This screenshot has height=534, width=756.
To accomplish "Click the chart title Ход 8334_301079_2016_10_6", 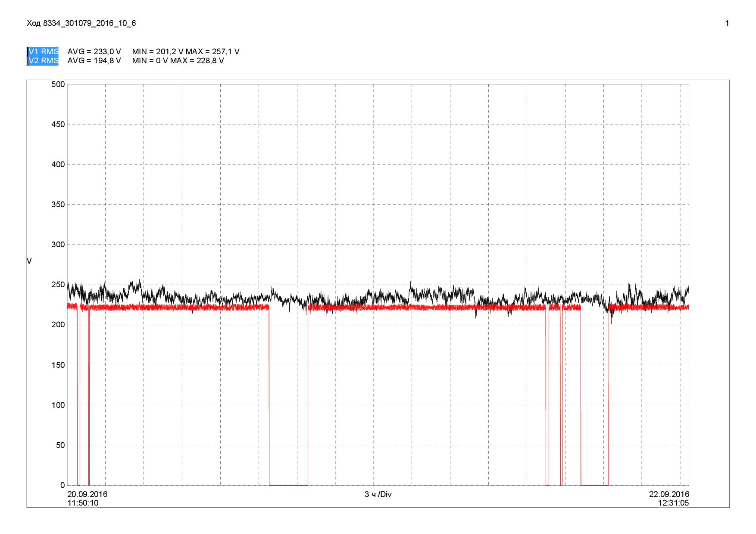I will pyautogui.click(x=81, y=23).
